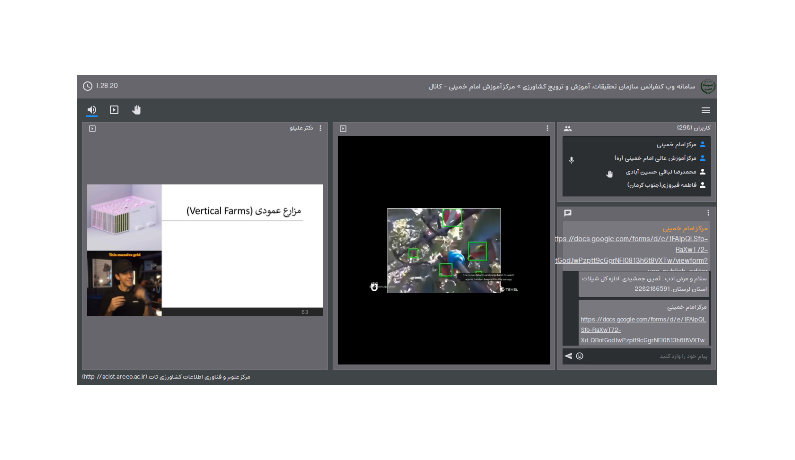The image size is (795, 460).
Task: Click the organization logo at top right
Action: pyautogui.click(x=707, y=87)
